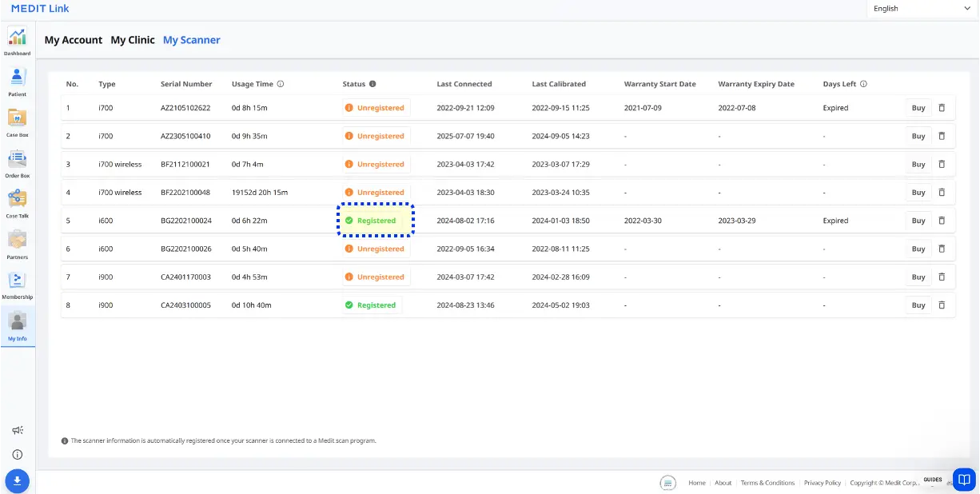Viewport: 980px width, 494px height.
Task: Delete scanner AZ2105102622 with trash icon
Action: pyautogui.click(x=942, y=107)
